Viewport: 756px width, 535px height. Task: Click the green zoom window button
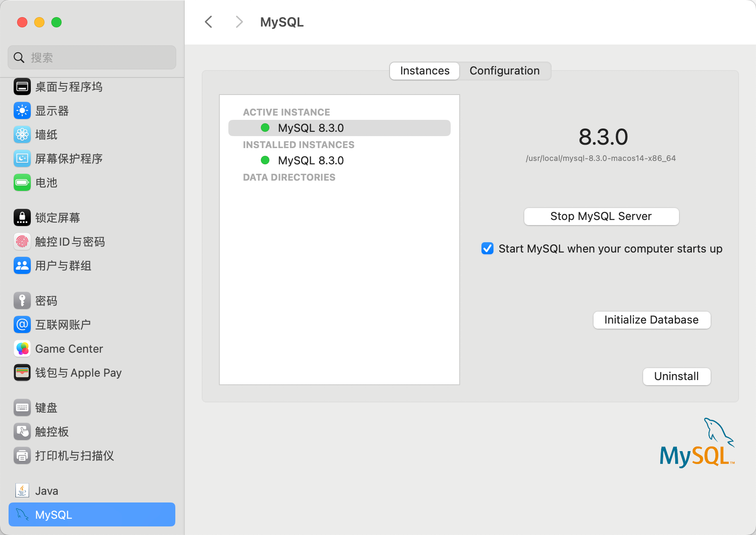tap(56, 22)
